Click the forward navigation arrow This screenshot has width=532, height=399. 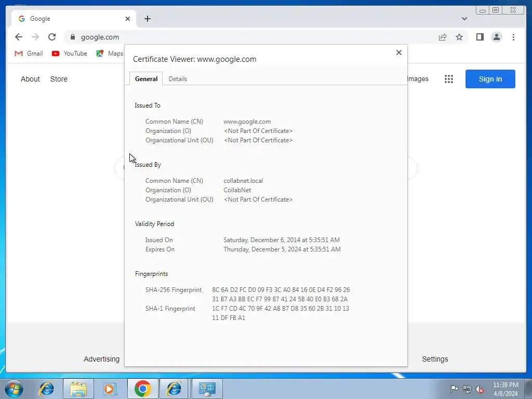(x=35, y=37)
